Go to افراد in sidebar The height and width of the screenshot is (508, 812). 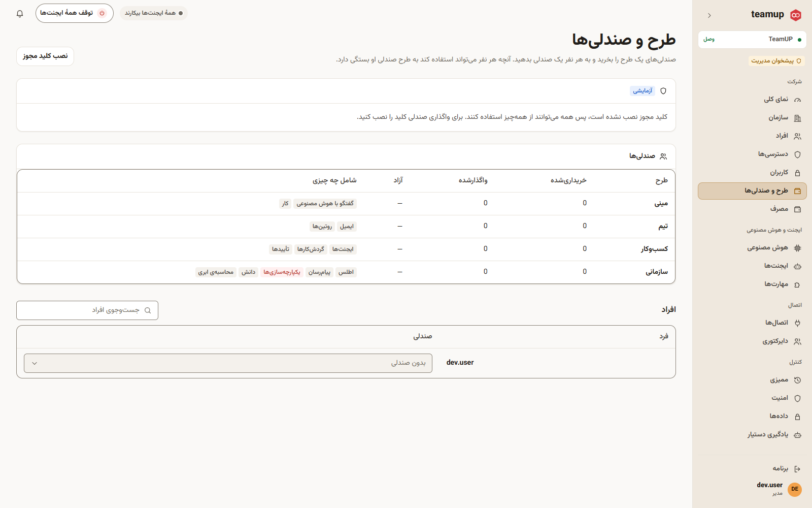pyautogui.click(x=752, y=136)
